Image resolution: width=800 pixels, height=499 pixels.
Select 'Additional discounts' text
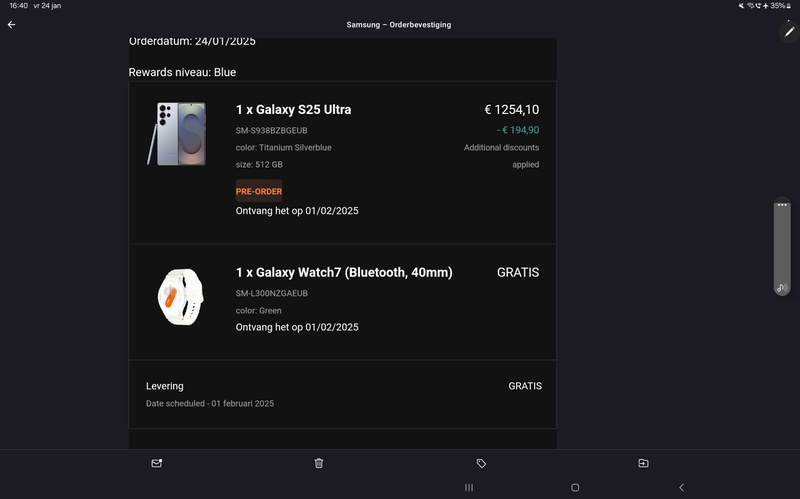[x=501, y=147]
